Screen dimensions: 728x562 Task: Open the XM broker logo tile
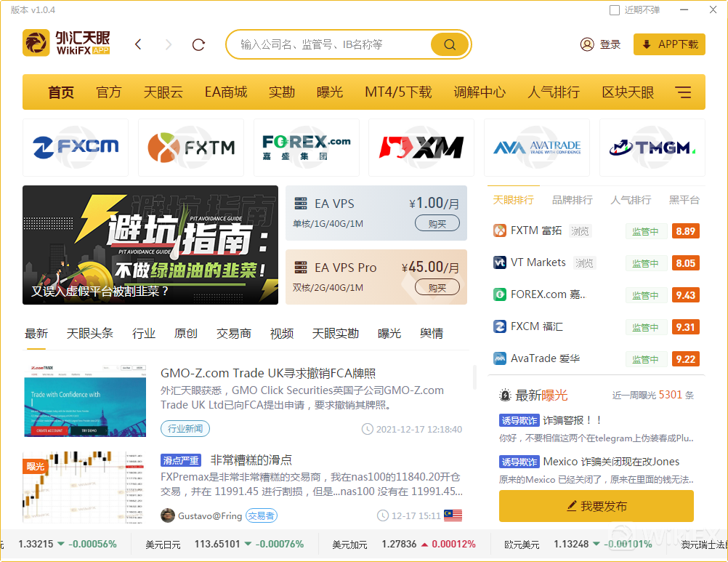coord(421,148)
